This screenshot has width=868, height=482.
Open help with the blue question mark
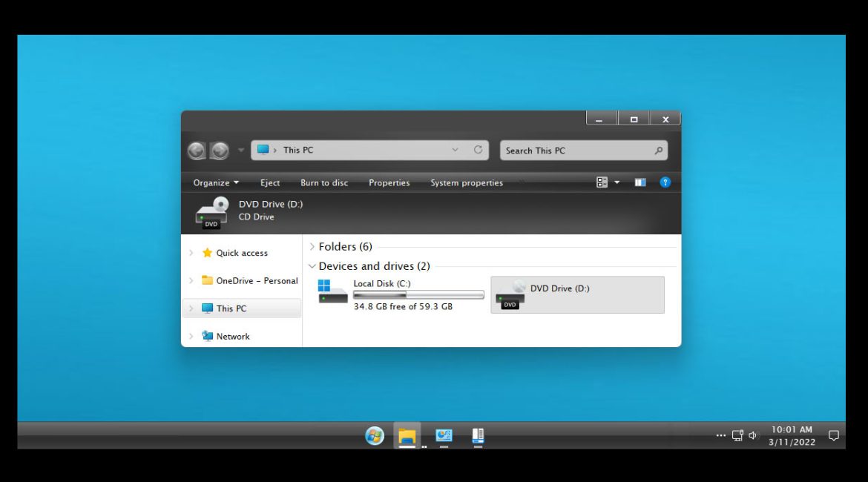(x=665, y=182)
